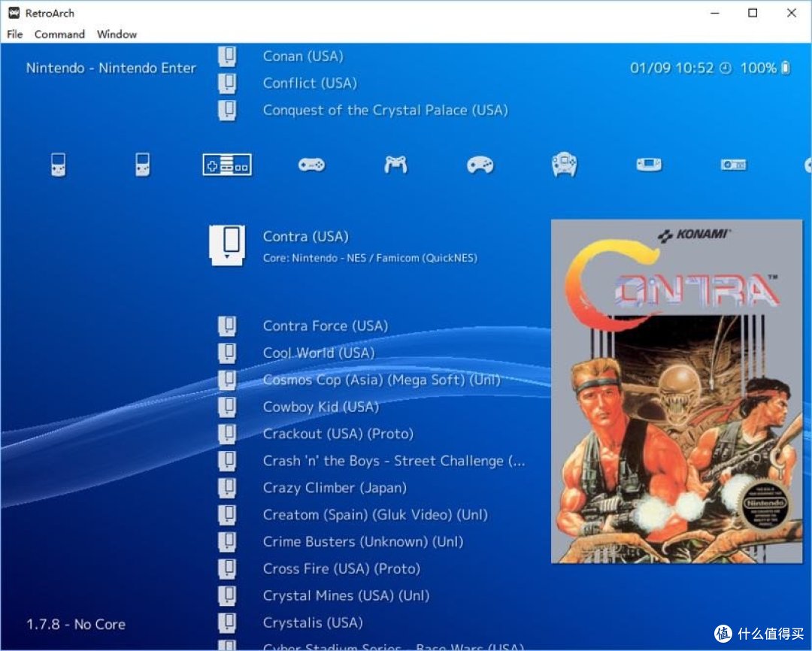Select Cross Fire (USA) (Proto)
The height and width of the screenshot is (651, 812).
[x=341, y=568]
